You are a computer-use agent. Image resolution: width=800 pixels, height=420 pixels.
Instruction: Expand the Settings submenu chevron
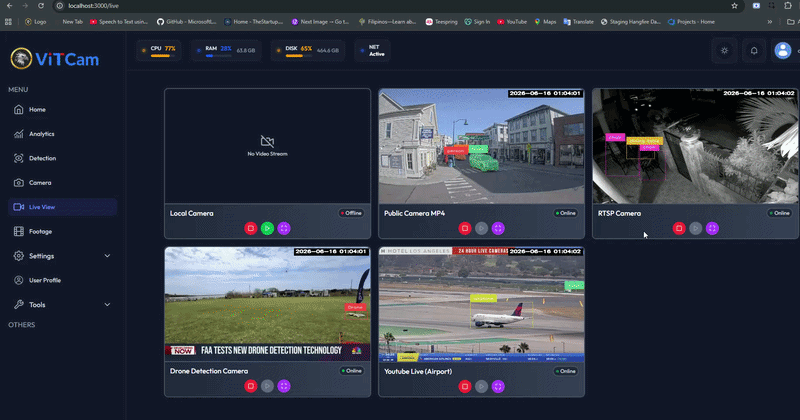(107, 256)
